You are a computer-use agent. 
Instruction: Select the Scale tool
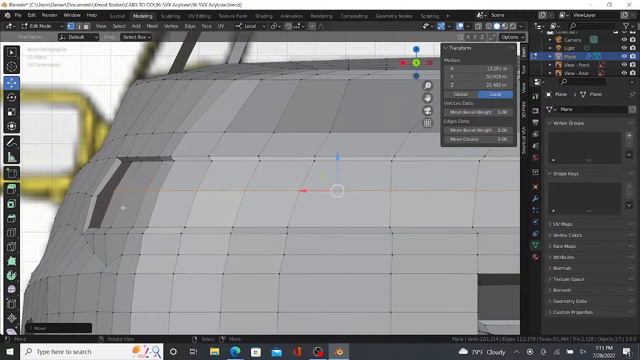11,112
